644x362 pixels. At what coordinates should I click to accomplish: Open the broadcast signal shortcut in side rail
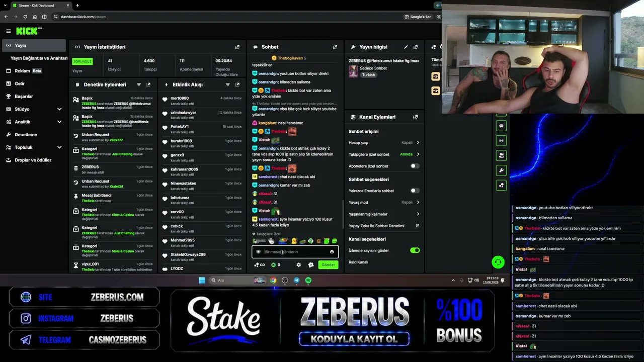501,141
